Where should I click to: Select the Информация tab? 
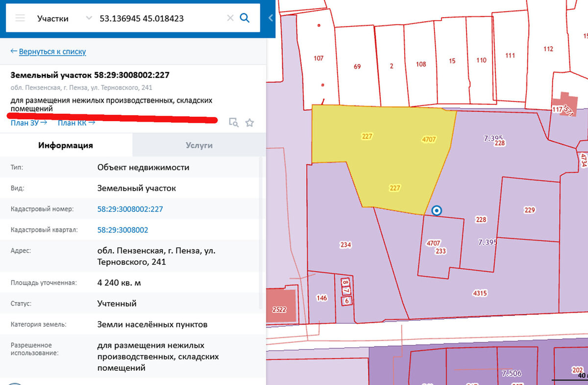pyautogui.click(x=66, y=145)
